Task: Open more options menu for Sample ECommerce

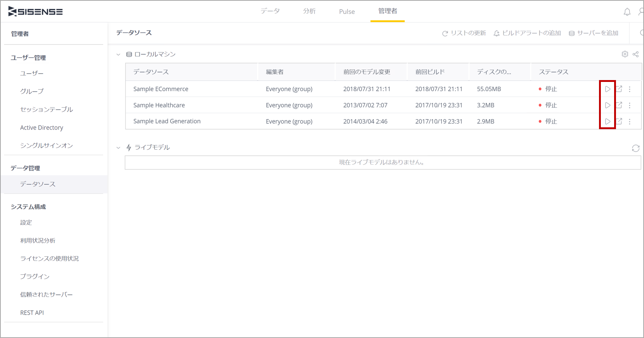Action: (x=630, y=89)
